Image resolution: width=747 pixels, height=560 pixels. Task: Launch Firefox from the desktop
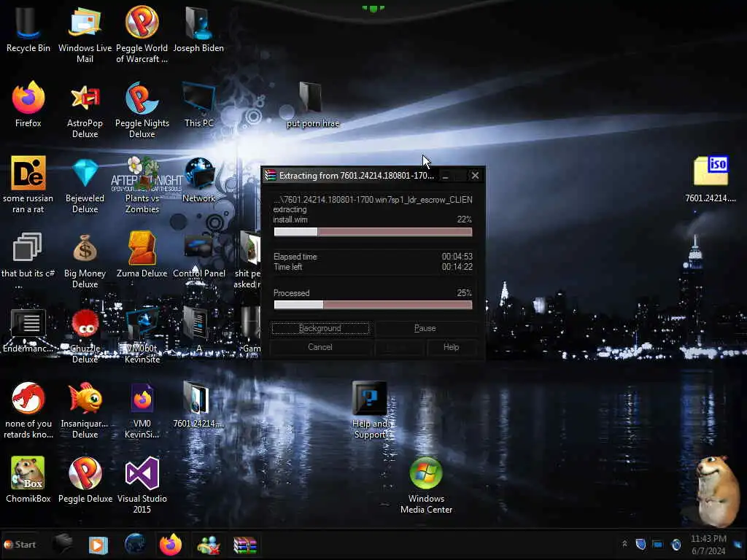[28, 105]
